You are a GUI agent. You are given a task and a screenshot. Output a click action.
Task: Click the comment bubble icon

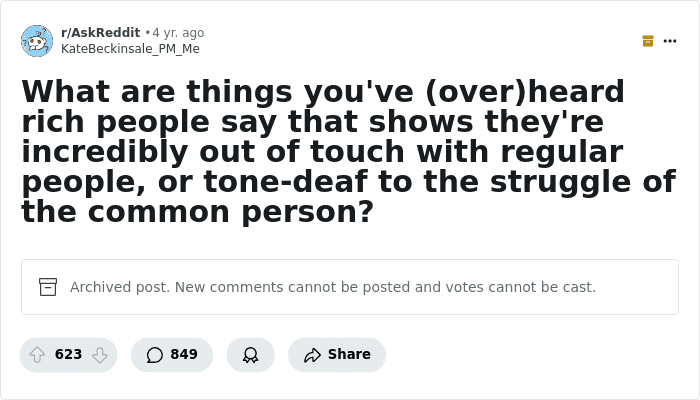[154, 355]
